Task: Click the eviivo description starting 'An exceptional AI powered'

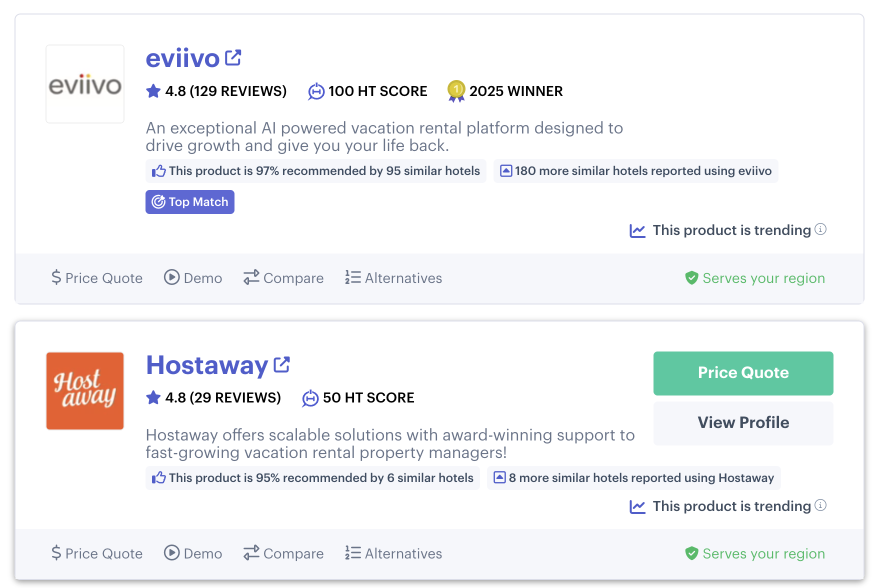Action: [384, 137]
